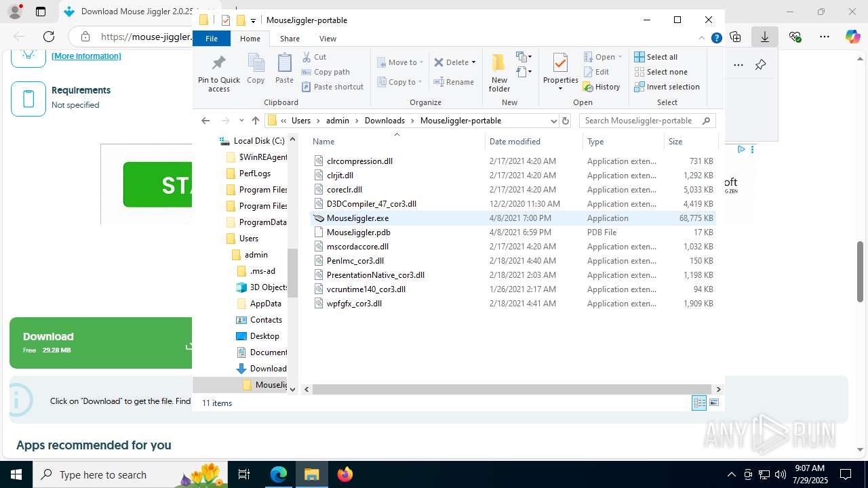This screenshot has height=488, width=868.
Task: Select MouseJiggler.exe file
Action: click(x=513, y=218)
